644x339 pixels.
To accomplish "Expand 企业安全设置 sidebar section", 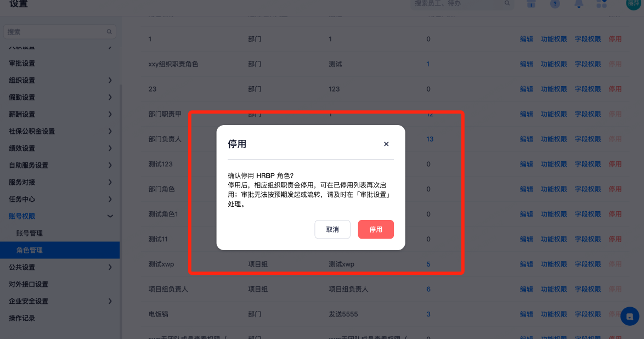I will click(60, 301).
